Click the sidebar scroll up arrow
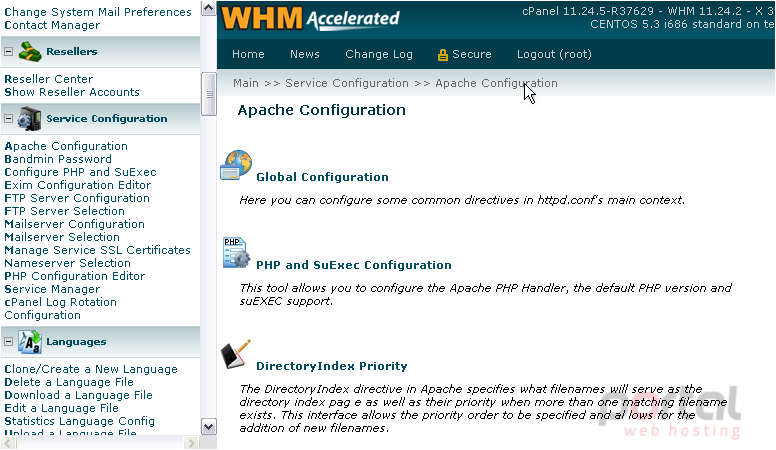776x450 pixels. 209,8
